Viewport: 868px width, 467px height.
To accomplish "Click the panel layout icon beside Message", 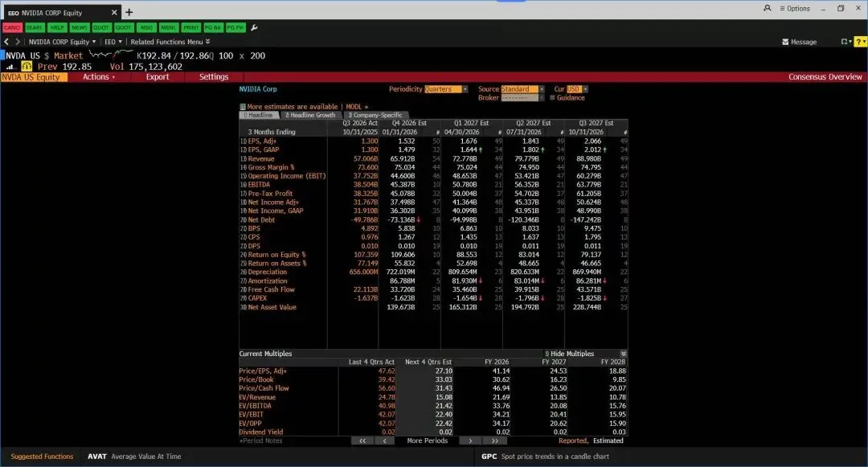I will click(x=845, y=42).
